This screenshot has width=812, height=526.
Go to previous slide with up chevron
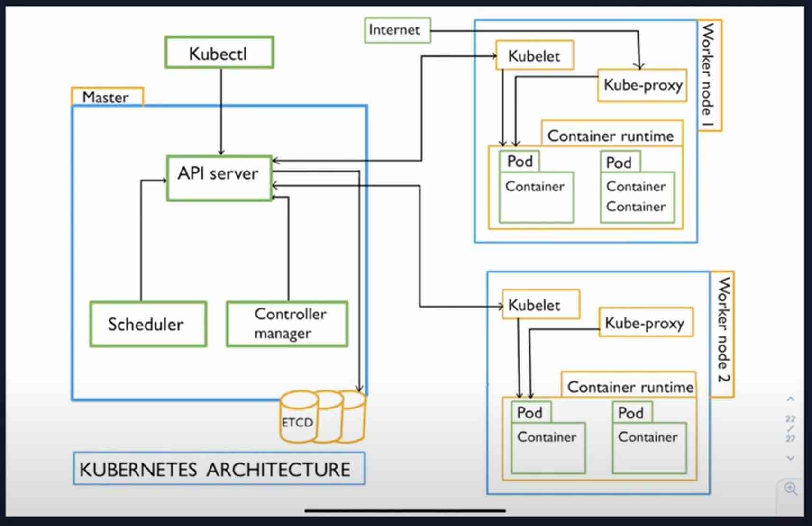790,399
